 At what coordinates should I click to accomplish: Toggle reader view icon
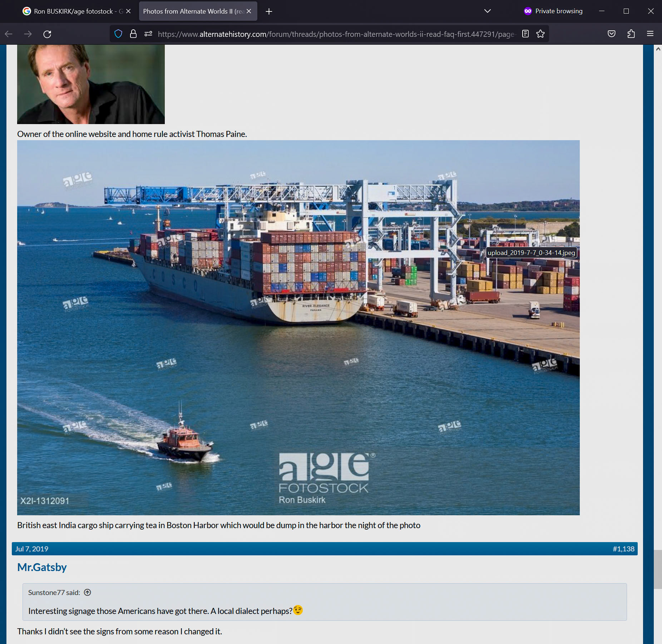[x=525, y=34]
